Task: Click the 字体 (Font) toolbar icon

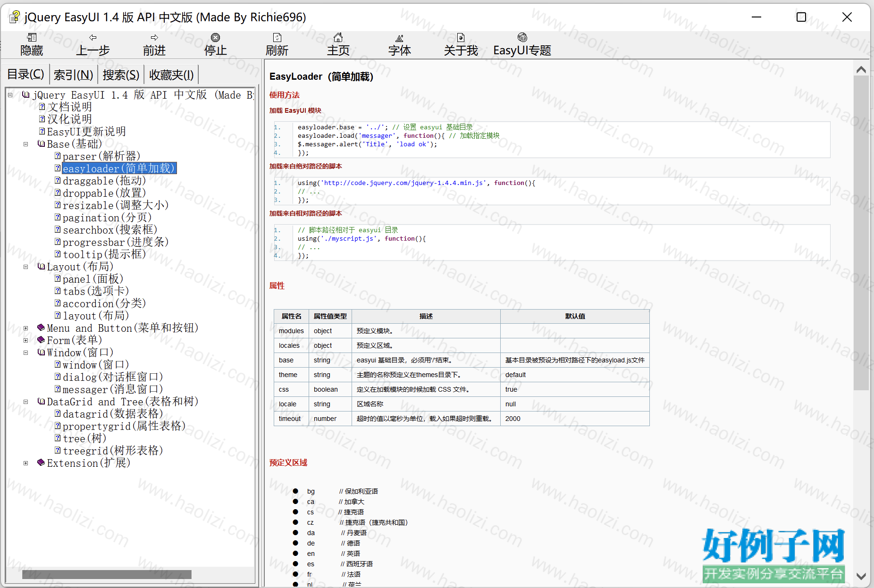Action: coord(400,38)
